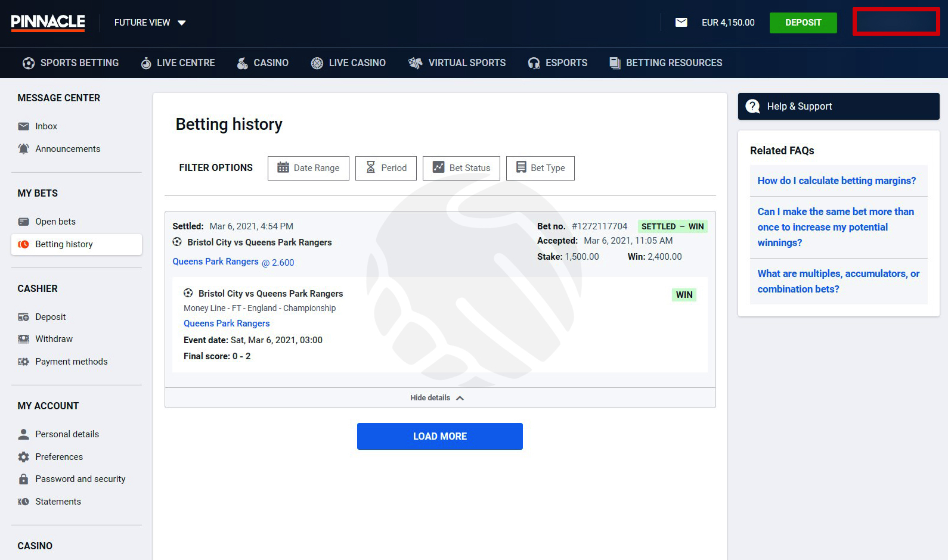948x560 pixels.
Task: Click the SETTLED – WIN status badge
Action: coord(673,226)
